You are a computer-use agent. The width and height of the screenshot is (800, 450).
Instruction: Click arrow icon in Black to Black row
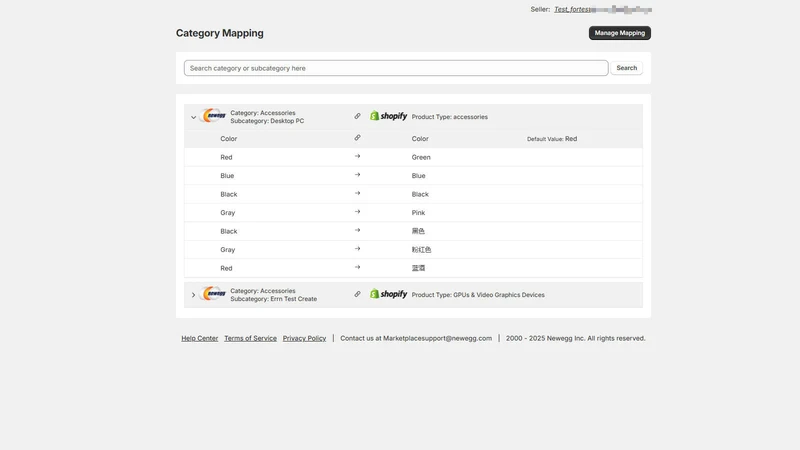coord(357,193)
